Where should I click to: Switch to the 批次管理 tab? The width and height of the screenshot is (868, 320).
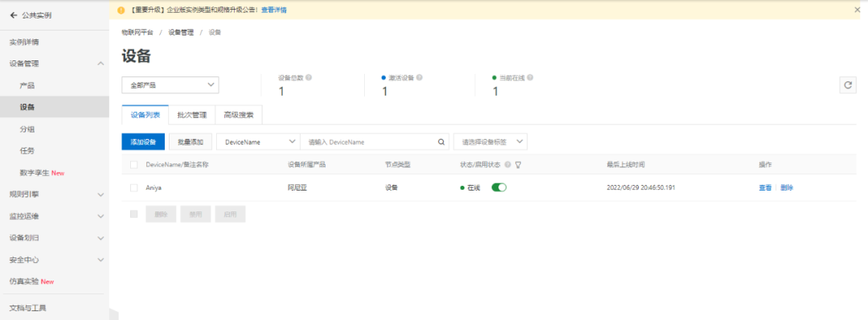(x=192, y=115)
